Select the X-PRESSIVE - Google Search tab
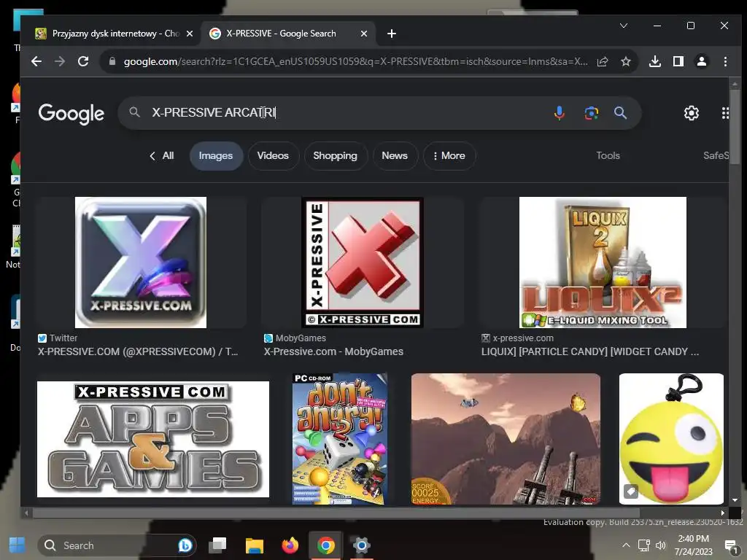The height and width of the screenshot is (560, 747). [289, 34]
